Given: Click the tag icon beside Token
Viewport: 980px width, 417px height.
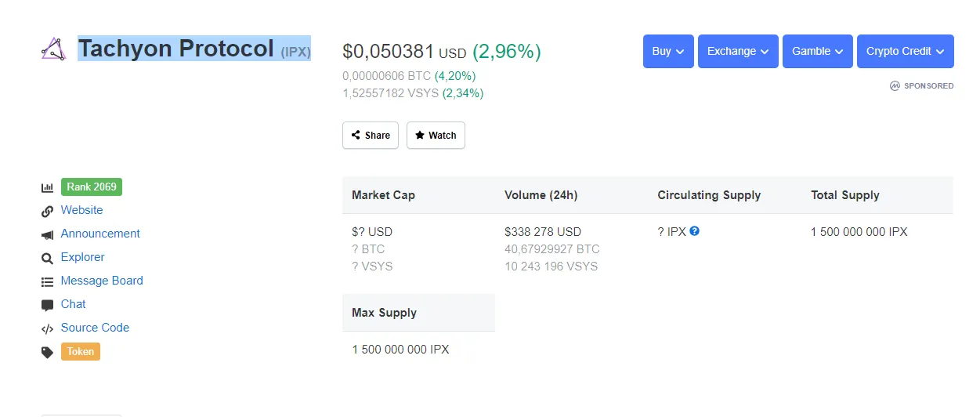Looking at the screenshot, I should point(47,352).
